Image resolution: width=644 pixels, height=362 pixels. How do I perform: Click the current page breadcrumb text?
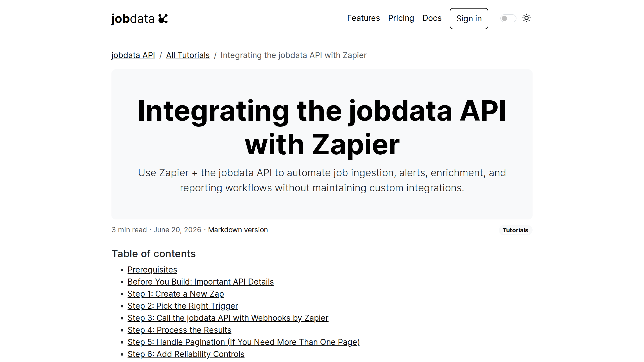click(293, 55)
